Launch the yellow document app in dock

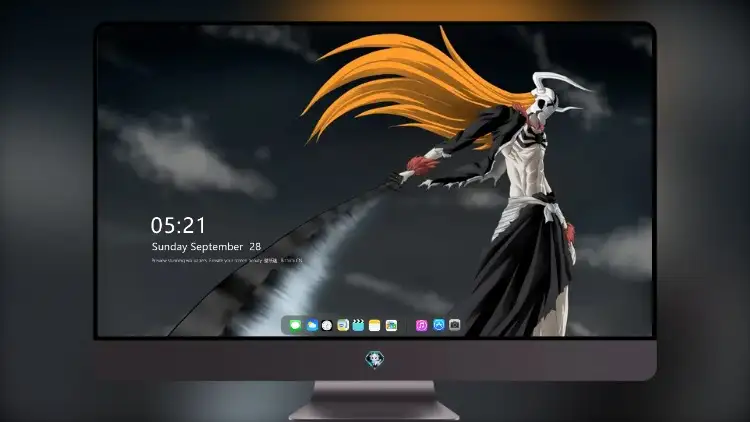pyautogui.click(x=343, y=325)
